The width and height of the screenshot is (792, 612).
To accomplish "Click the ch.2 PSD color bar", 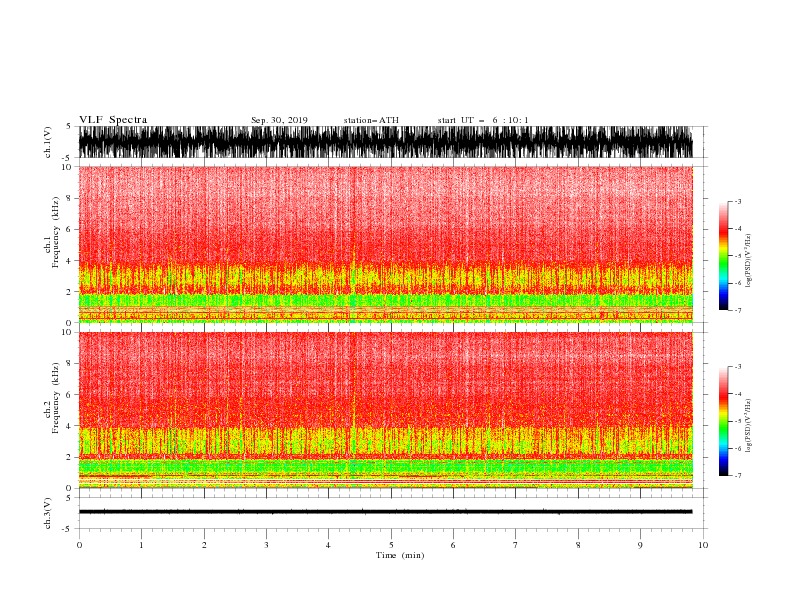I will [x=723, y=421].
